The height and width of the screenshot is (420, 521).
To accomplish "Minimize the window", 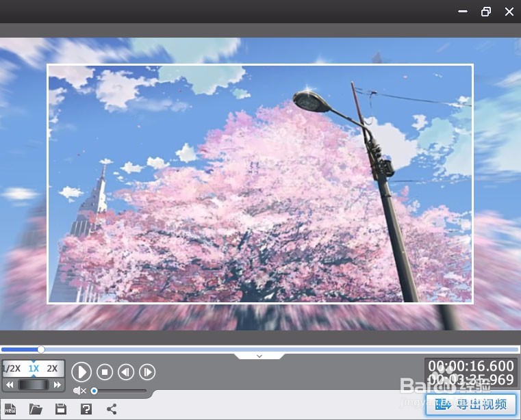I will click(463, 12).
